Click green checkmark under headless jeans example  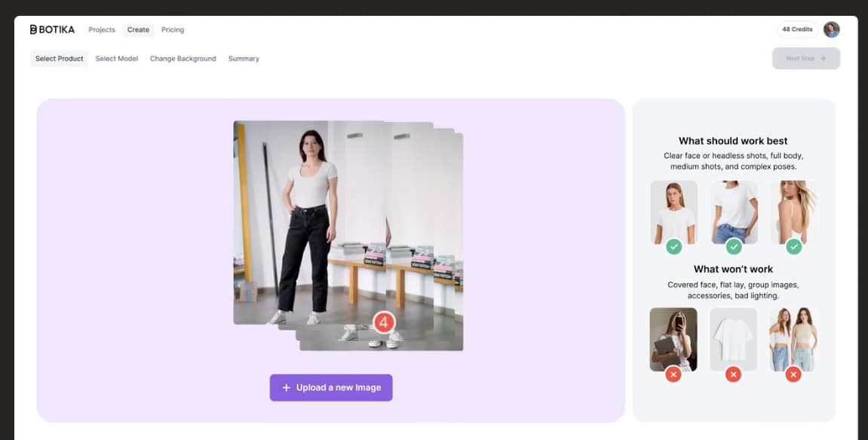point(734,246)
